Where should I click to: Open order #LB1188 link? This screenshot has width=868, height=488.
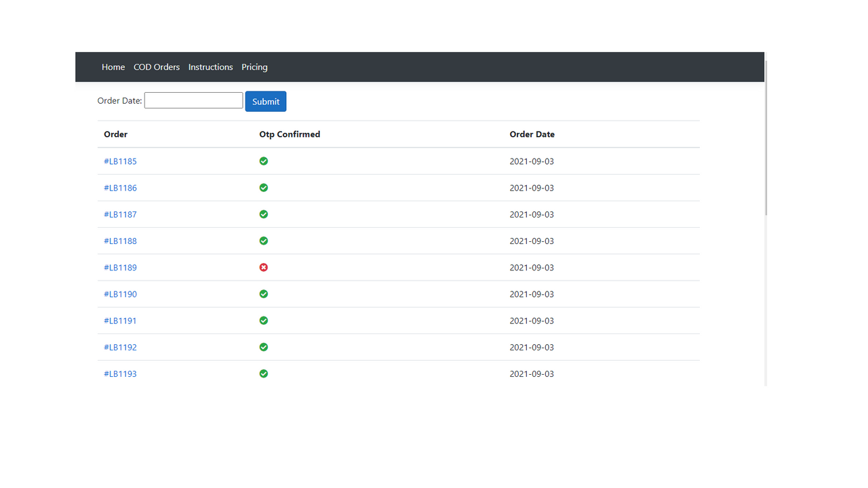[120, 241]
